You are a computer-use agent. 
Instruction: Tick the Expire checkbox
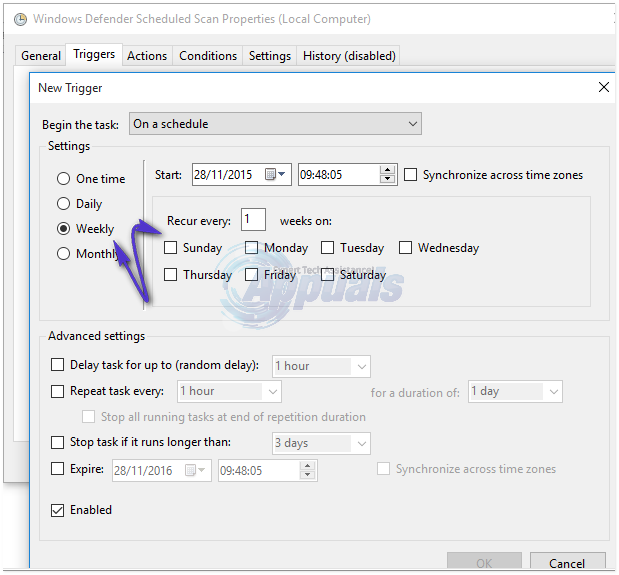57,469
